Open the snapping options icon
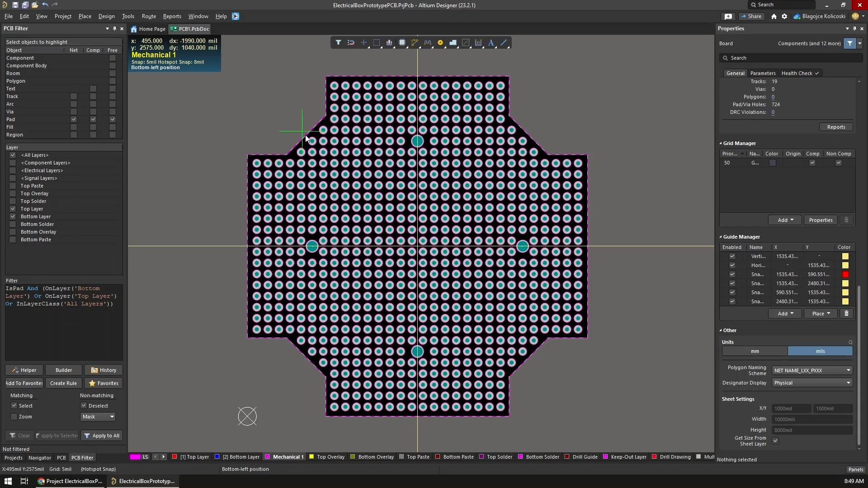The width and height of the screenshot is (868, 488). (x=351, y=42)
